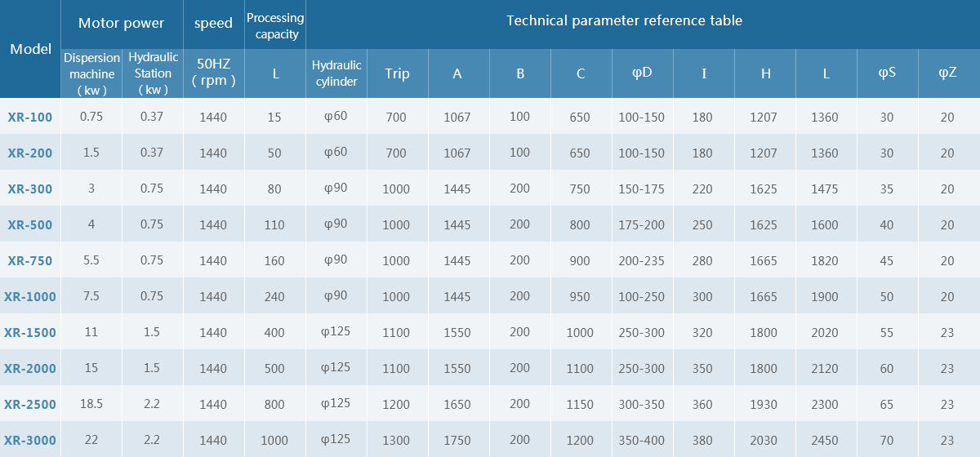Image resolution: width=980 pixels, height=457 pixels.
Task: Select the Hydraulic cylinder column header
Action: [336, 73]
